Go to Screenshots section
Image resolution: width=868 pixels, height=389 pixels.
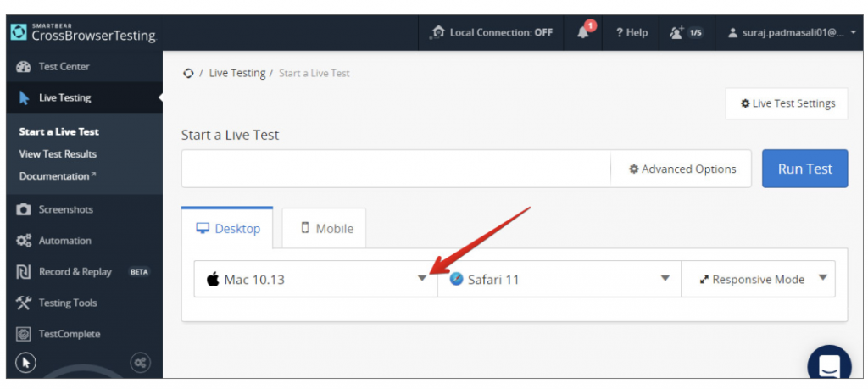tap(84, 209)
